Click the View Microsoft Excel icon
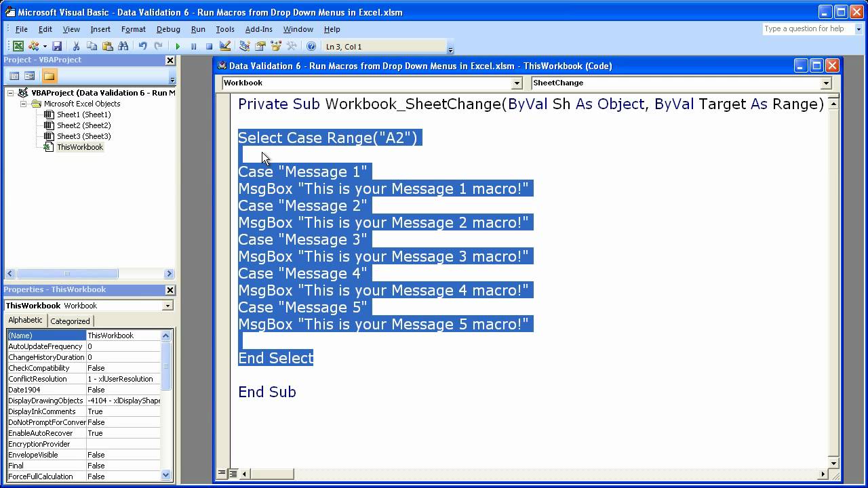The width and height of the screenshot is (868, 488). click(x=18, y=46)
